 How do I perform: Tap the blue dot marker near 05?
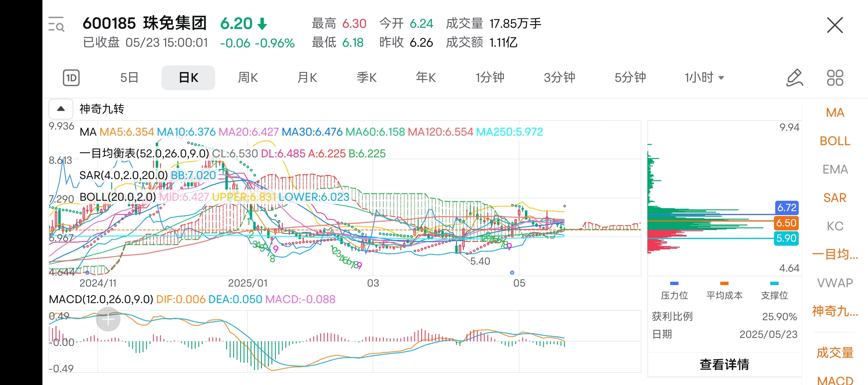pyautogui.click(x=512, y=272)
